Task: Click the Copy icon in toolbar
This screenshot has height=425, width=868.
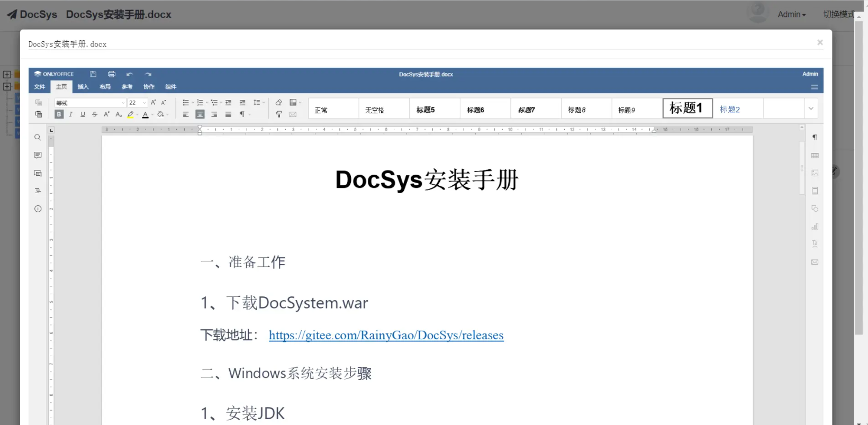Action: point(39,103)
